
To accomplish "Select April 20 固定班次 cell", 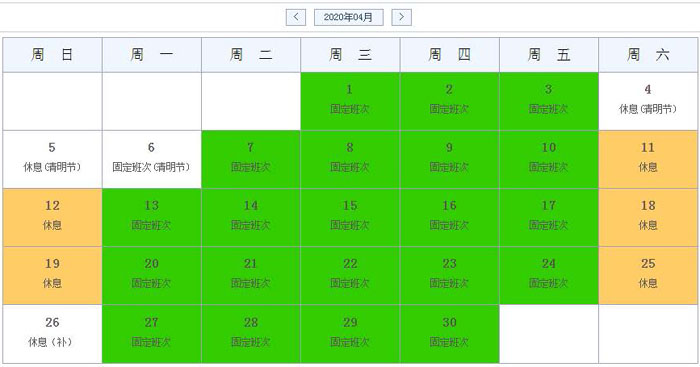I will click(152, 275).
